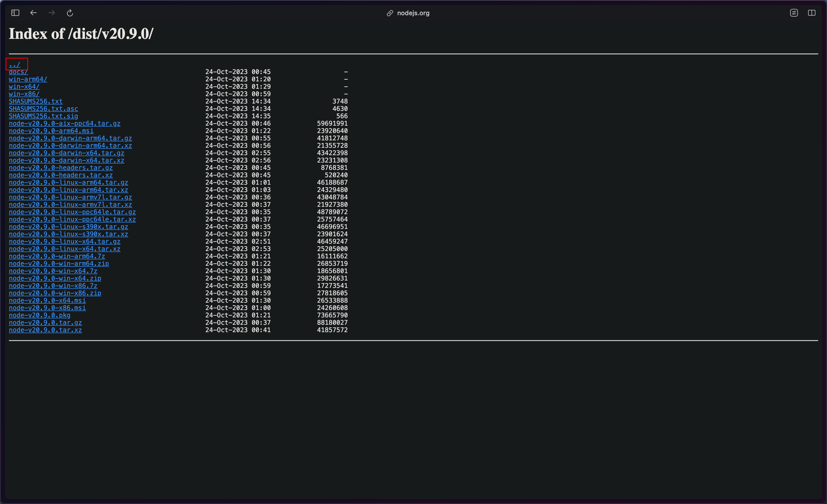Click the link icon beside nodejs.org
Viewport: 827px width, 504px height.
(x=390, y=13)
